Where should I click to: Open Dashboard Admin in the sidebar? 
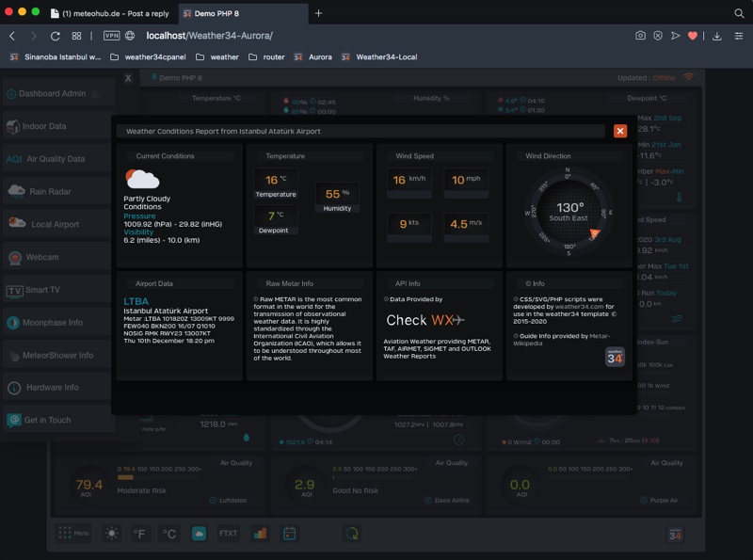pyautogui.click(x=58, y=94)
